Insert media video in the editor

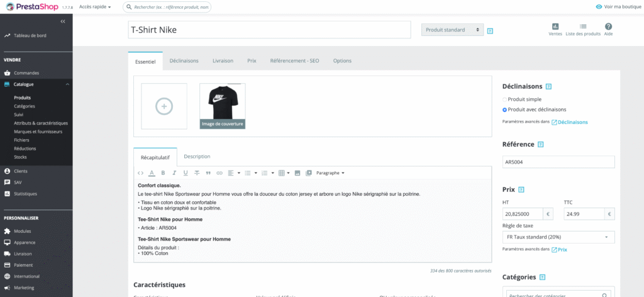point(309,173)
